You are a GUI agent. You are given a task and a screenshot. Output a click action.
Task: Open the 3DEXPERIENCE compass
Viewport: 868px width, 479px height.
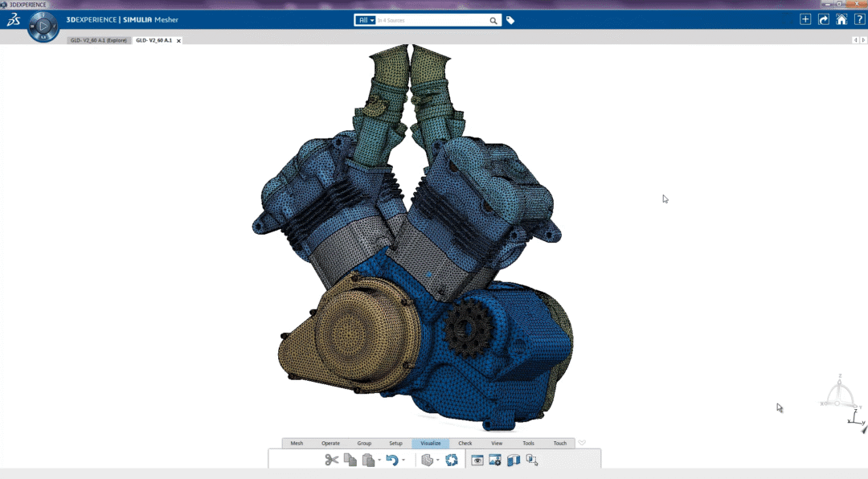[43, 27]
